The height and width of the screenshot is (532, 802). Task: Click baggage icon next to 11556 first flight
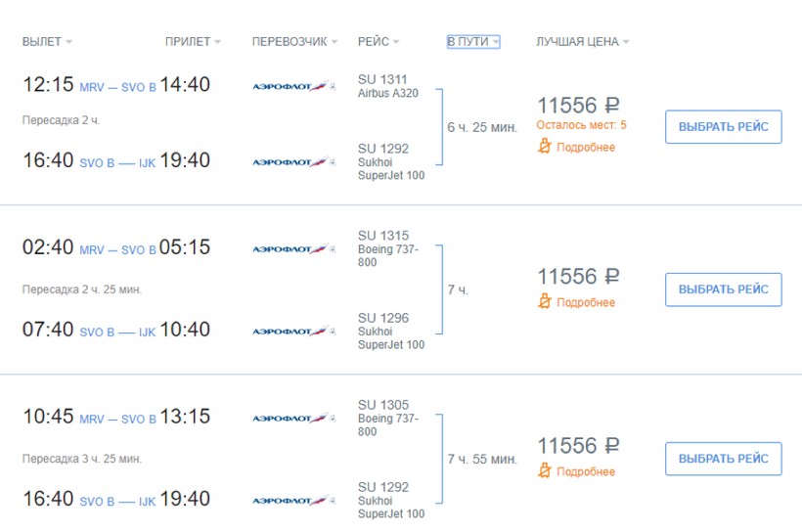point(544,147)
